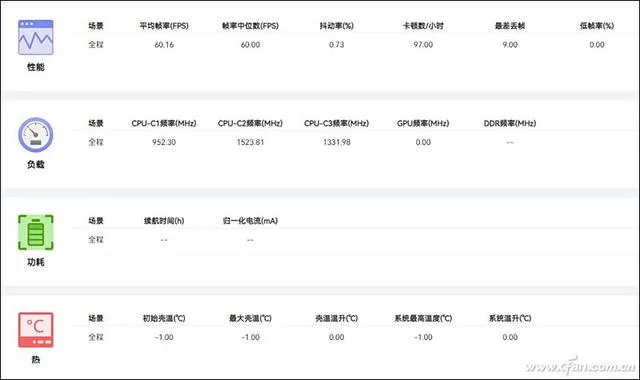Select the 最差丢帧 column header
Screen dimensions: 640x380
510,26
